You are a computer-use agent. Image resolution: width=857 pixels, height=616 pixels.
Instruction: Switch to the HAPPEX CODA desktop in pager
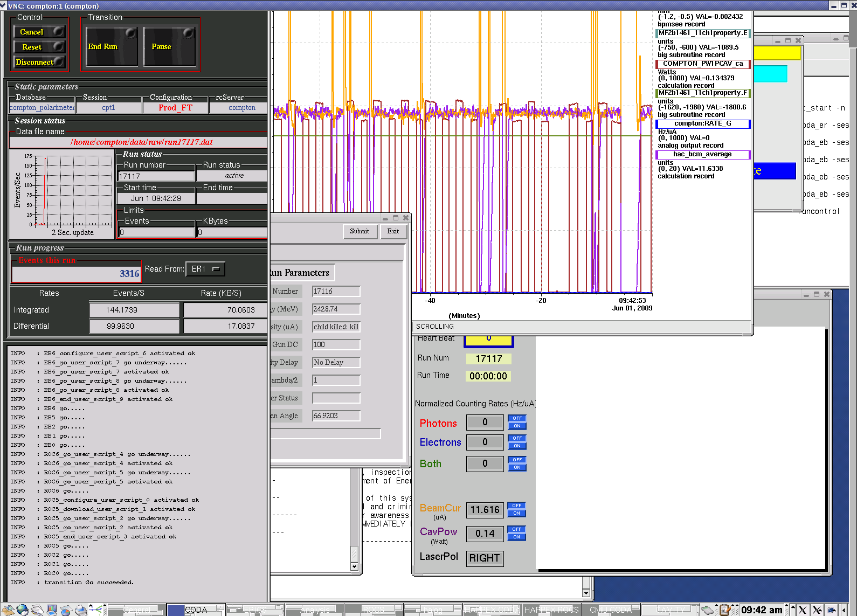[x=492, y=610]
